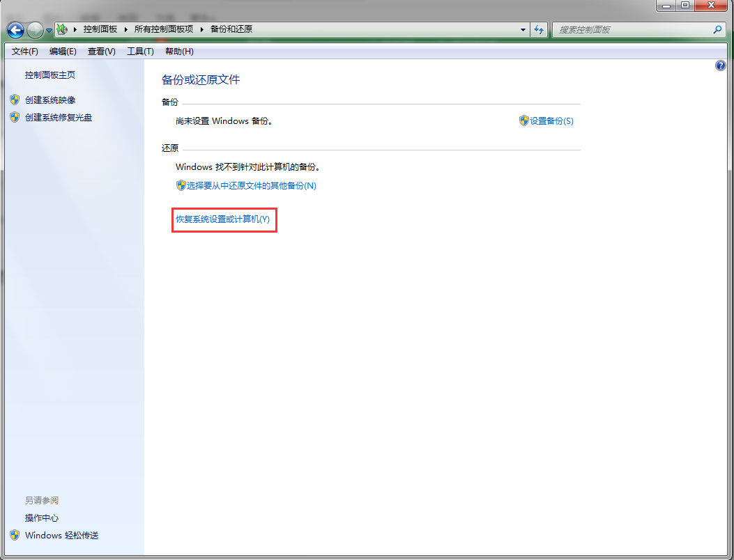Select 所有控制面板项 in the breadcrumb
The image size is (734, 560).
click(163, 29)
